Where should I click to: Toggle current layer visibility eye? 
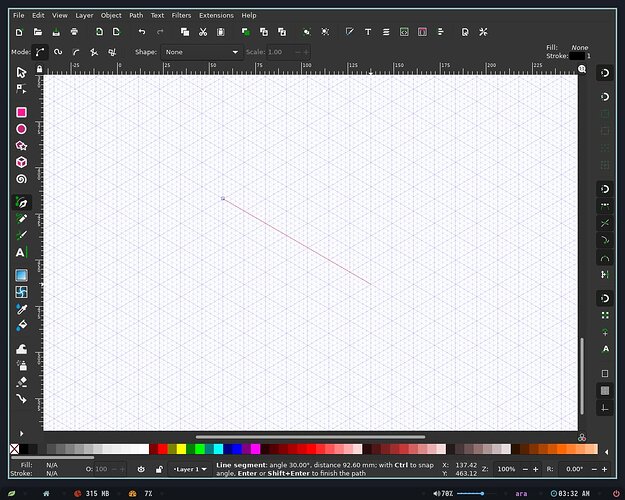(x=141, y=469)
